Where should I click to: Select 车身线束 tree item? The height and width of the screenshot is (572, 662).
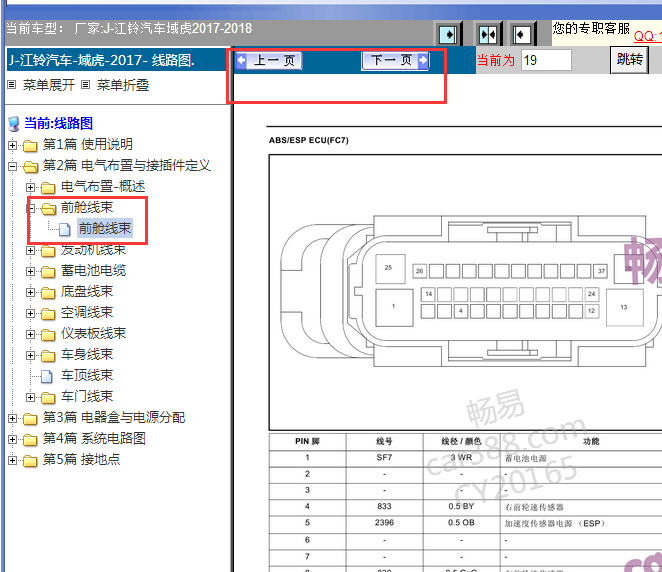(x=87, y=354)
